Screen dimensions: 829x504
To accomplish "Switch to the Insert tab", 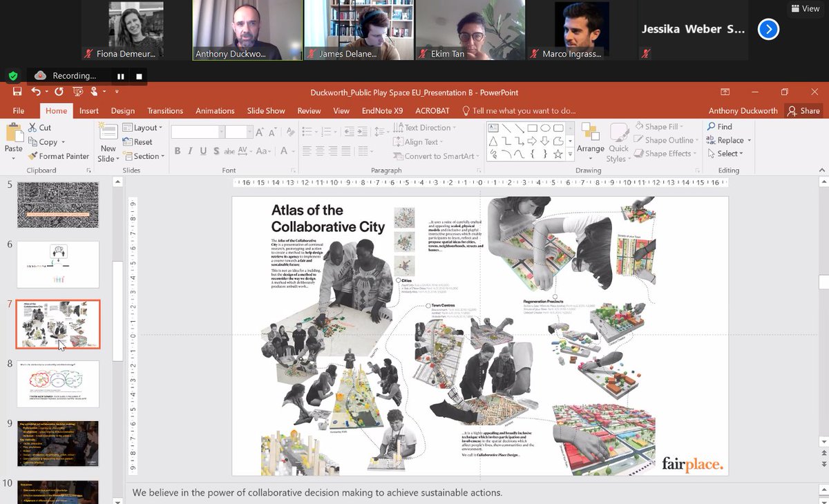I will [88, 110].
